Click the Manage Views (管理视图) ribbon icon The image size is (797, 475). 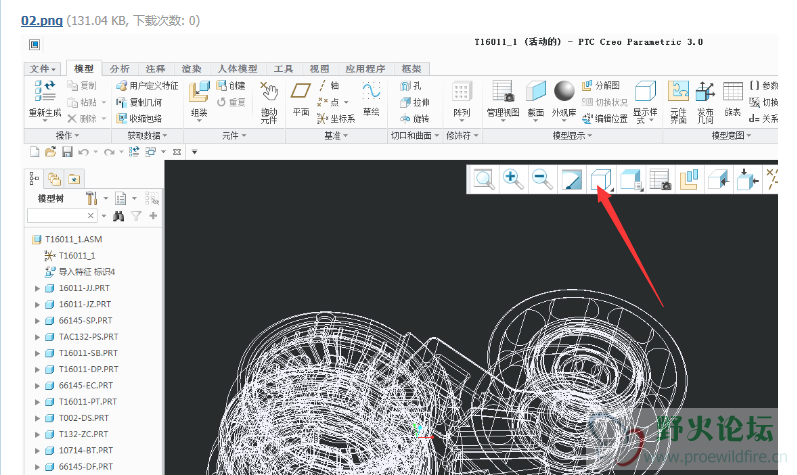tap(503, 91)
